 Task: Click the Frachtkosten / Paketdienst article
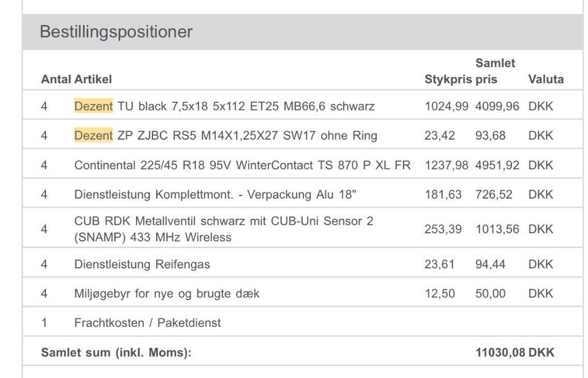point(147,323)
